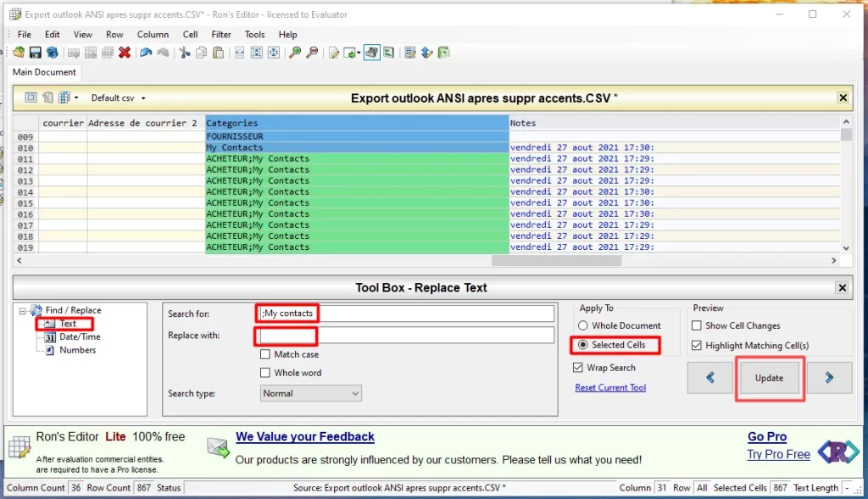Viewport: 868px width, 499px height.
Task: Open the Column menu
Action: (x=153, y=34)
